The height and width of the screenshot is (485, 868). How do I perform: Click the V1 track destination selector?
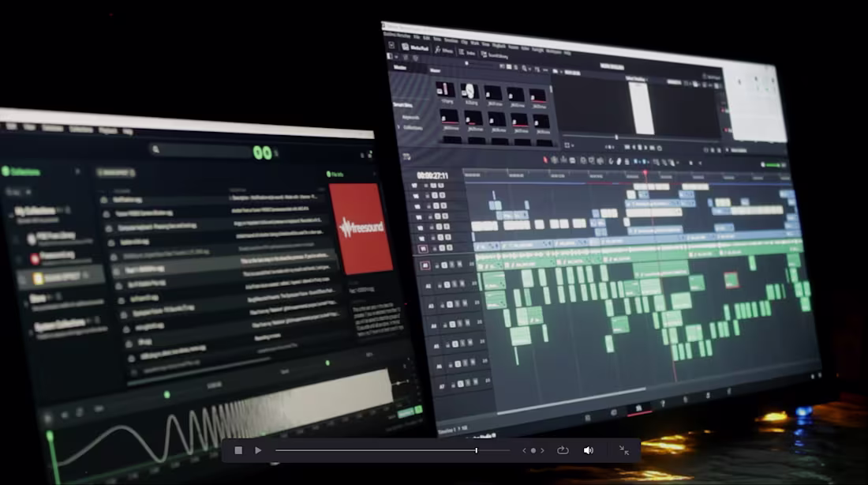pos(423,249)
